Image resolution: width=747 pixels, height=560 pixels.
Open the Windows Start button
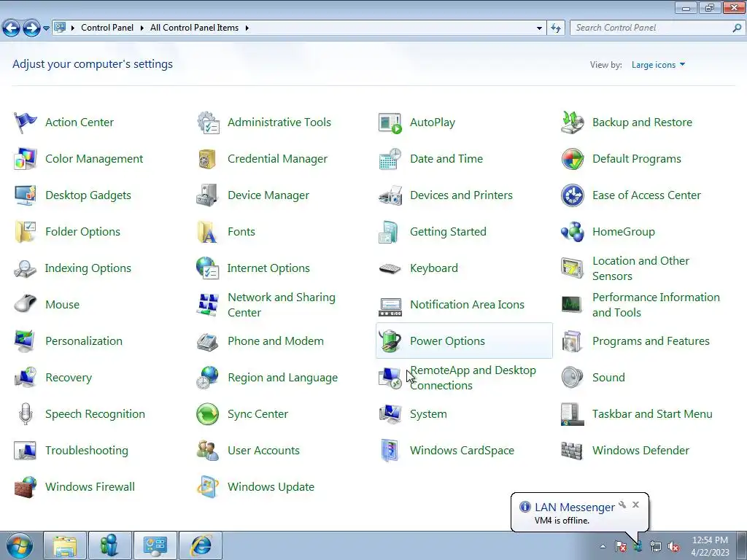click(x=19, y=545)
